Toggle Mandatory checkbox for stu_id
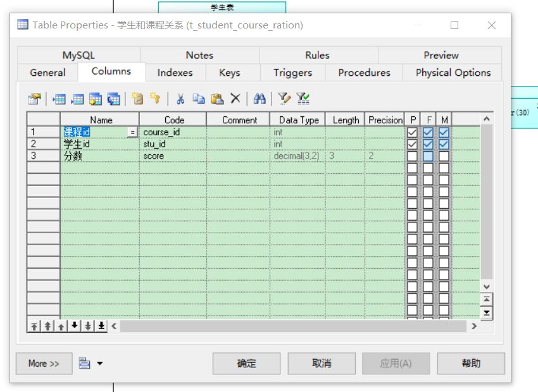The width and height of the screenshot is (538, 392). click(x=444, y=144)
